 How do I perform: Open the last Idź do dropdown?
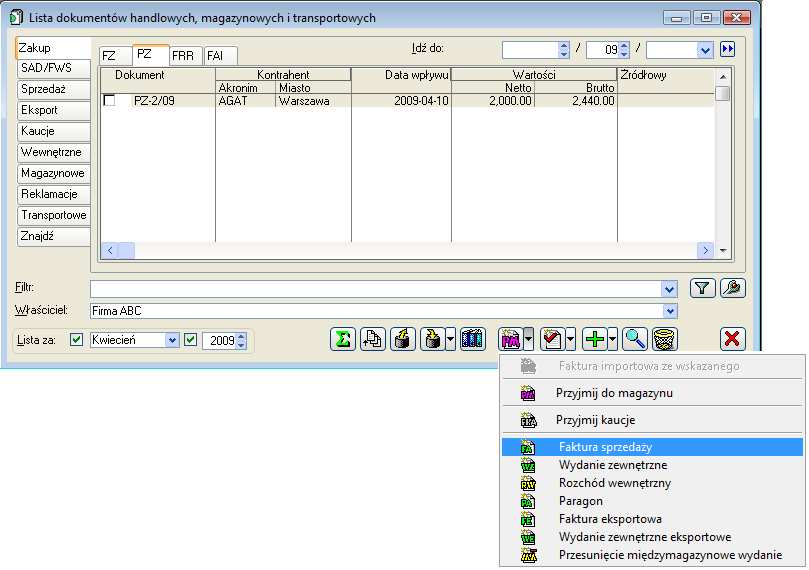point(705,50)
